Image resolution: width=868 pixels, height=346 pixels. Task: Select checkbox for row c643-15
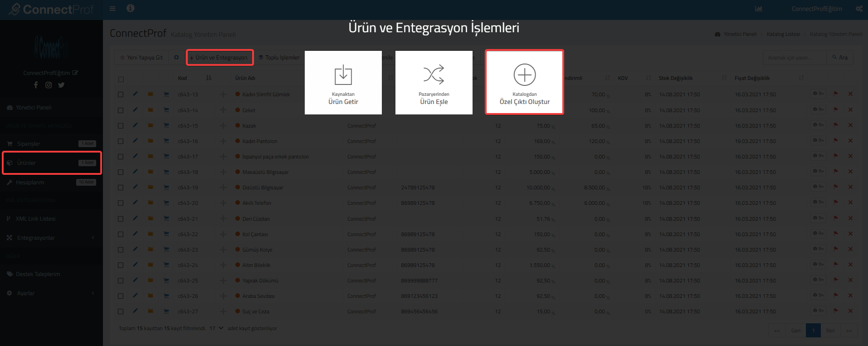tap(121, 126)
